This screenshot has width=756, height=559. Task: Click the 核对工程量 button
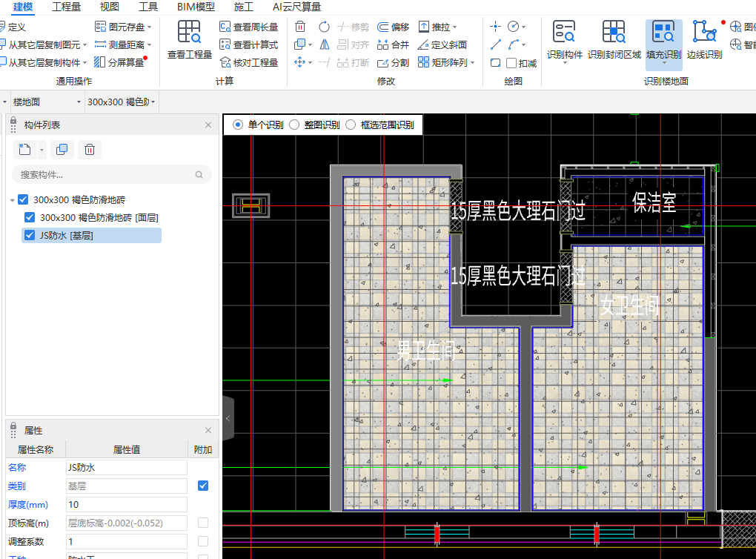point(248,63)
